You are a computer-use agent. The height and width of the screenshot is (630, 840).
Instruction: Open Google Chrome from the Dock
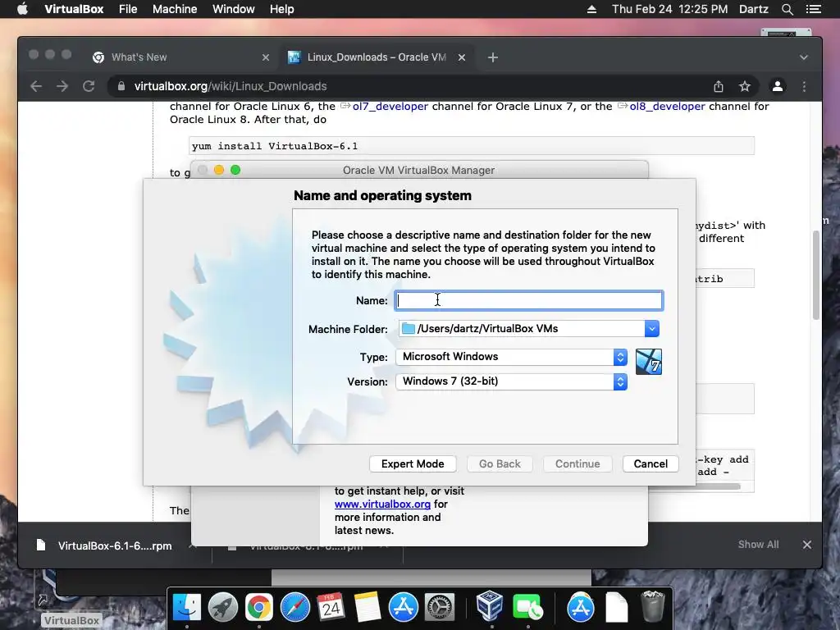coord(258,608)
